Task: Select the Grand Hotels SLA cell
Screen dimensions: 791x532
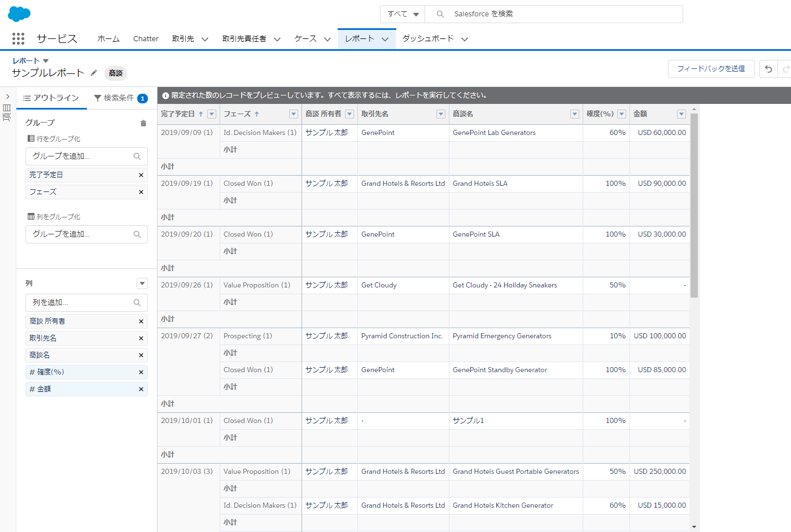Action: [516, 184]
